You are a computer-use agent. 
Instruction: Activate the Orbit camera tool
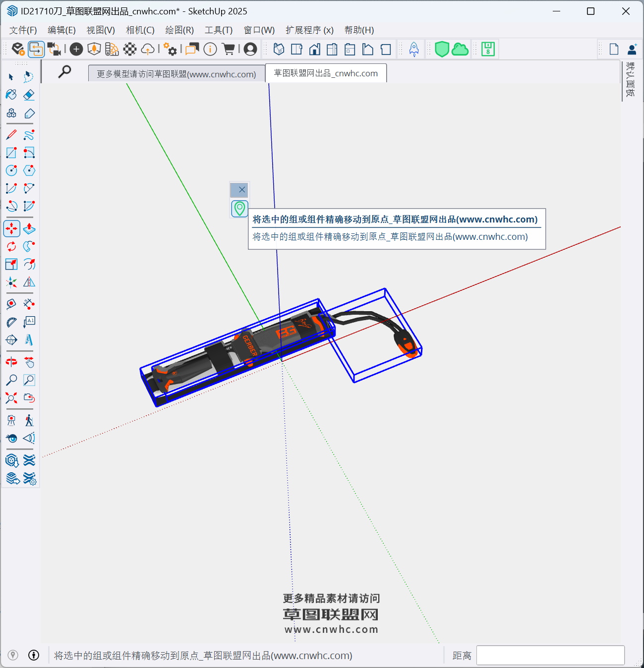point(11,362)
